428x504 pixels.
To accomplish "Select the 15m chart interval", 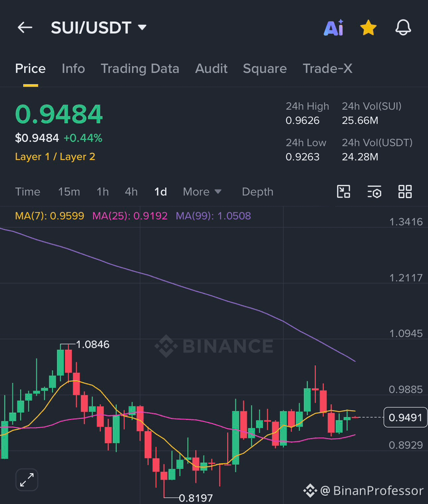I will [x=69, y=192].
